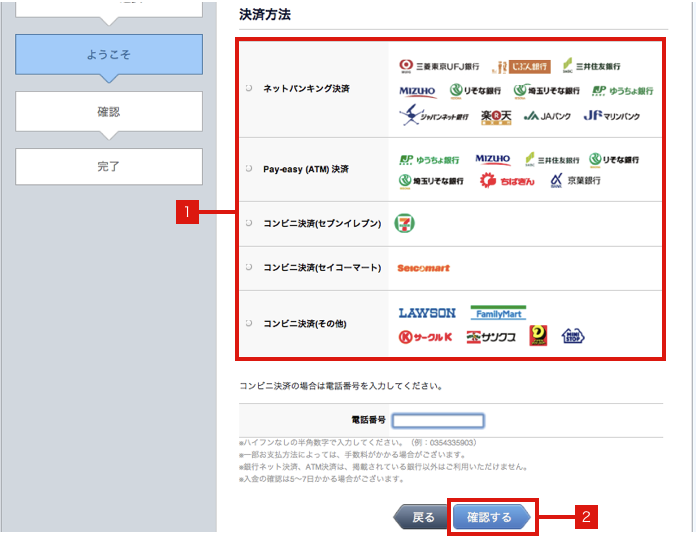The image size is (696, 543).
Task: Click the サークルK logo
Action: pyautogui.click(x=426, y=337)
